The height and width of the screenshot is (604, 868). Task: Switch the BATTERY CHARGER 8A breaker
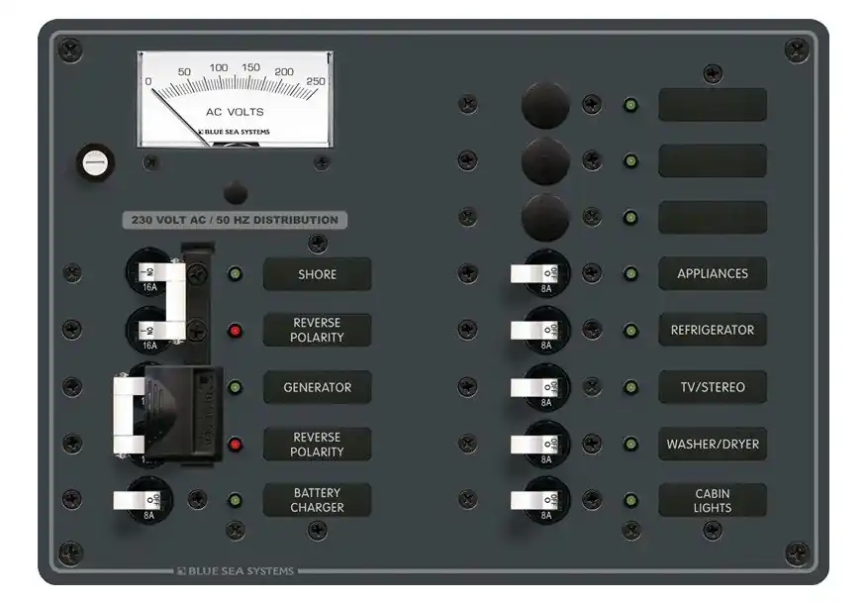(143, 500)
